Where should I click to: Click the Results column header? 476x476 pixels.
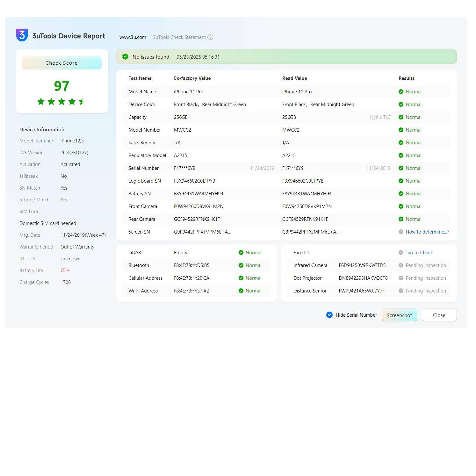pyautogui.click(x=407, y=78)
